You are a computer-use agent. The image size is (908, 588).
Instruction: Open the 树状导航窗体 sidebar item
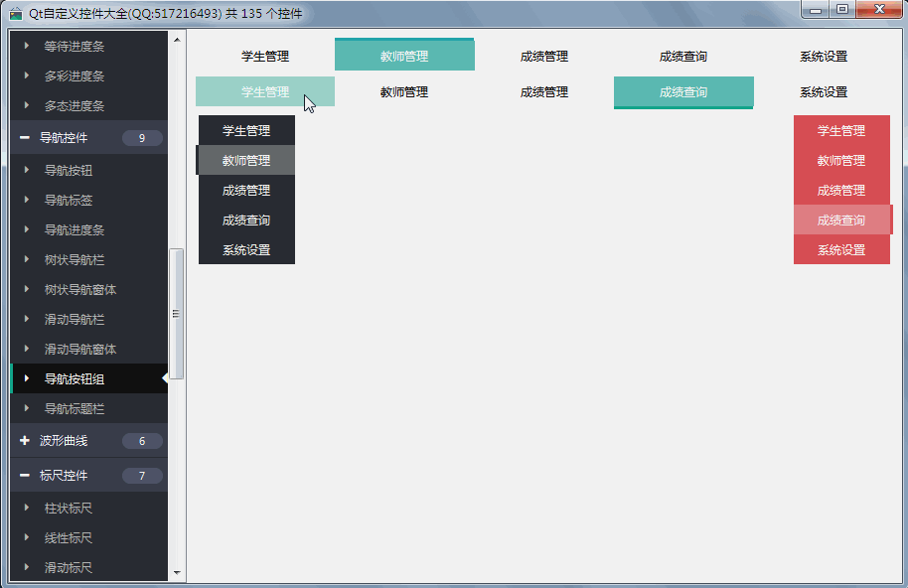(x=89, y=289)
